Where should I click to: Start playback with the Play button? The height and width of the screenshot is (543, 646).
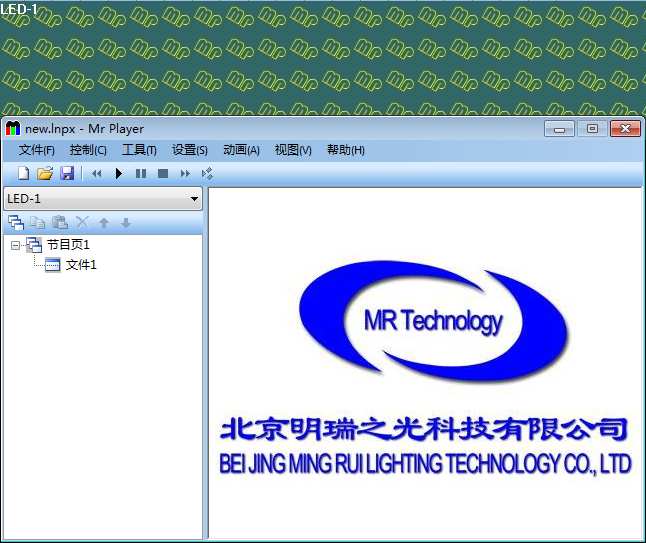tap(119, 173)
